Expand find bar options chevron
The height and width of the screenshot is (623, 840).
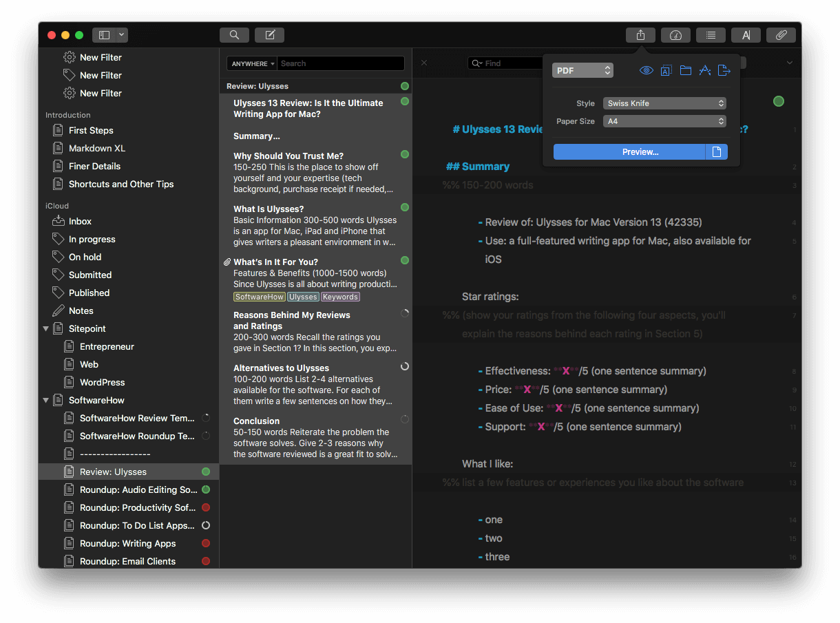tap(789, 63)
